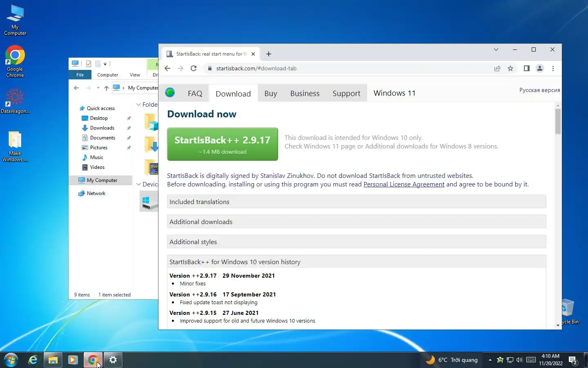Click Explorer properties checkmark icon

coord(88,63)
